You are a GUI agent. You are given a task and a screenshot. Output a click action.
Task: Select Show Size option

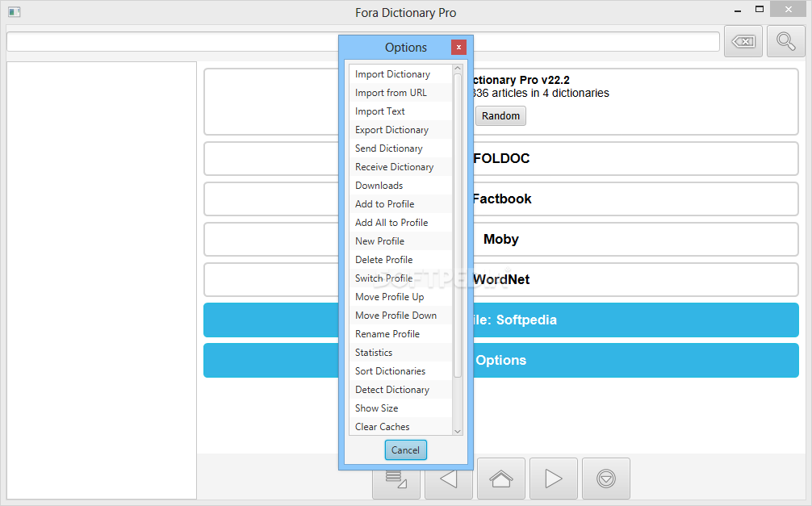coord(400,408)
